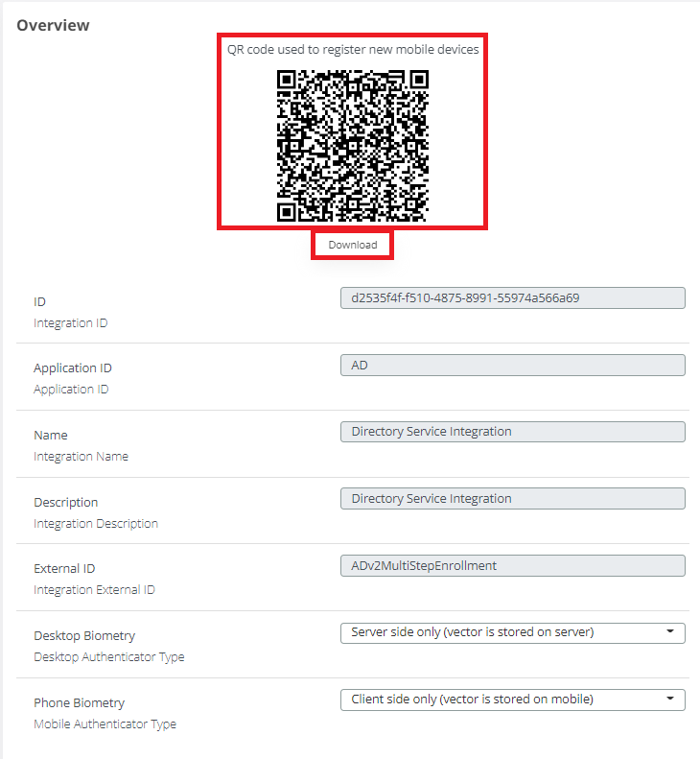
Task: Click the Phone Biometry dropdown arrow
Action: (671, 700)
